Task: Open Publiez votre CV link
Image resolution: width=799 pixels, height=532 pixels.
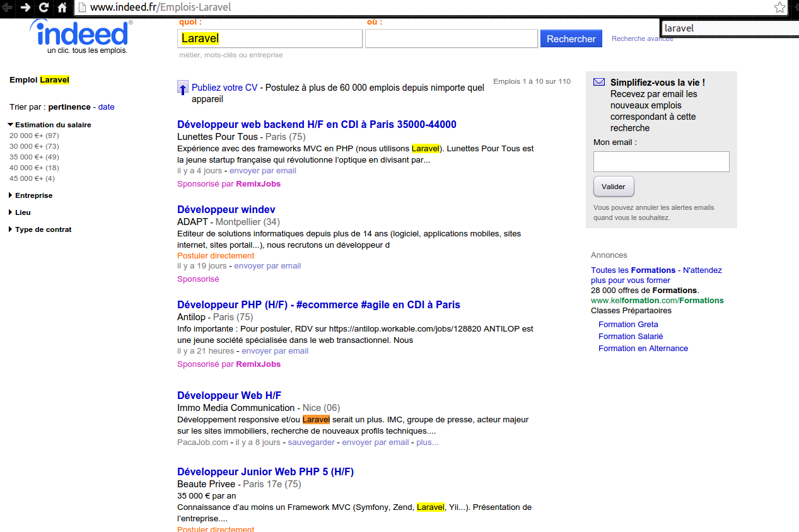Action: tap(225, 88)
